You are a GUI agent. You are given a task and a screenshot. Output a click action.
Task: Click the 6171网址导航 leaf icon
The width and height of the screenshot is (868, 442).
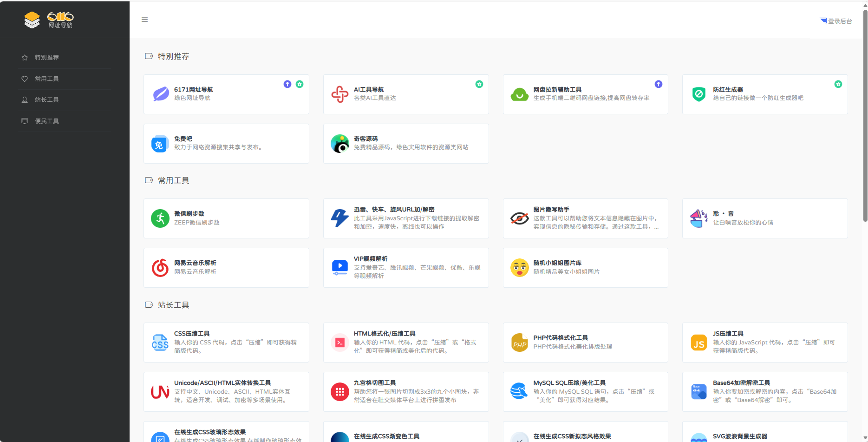pyautogui.click(x=160, y=93)
